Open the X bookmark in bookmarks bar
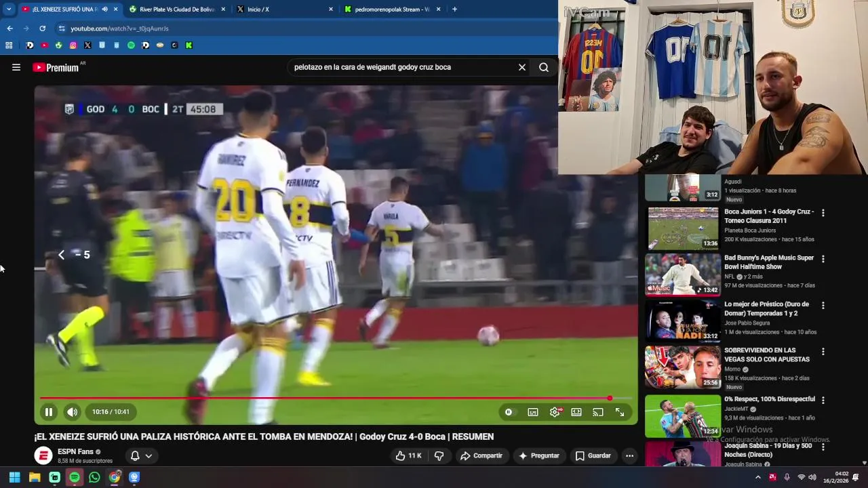This screenshot has width=868, height=488. 87,45
